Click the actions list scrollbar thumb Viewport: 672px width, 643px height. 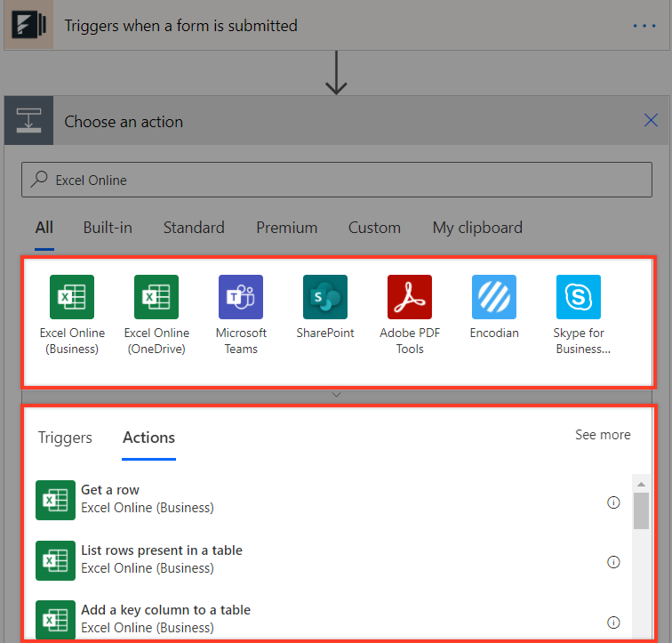[641, 510]
